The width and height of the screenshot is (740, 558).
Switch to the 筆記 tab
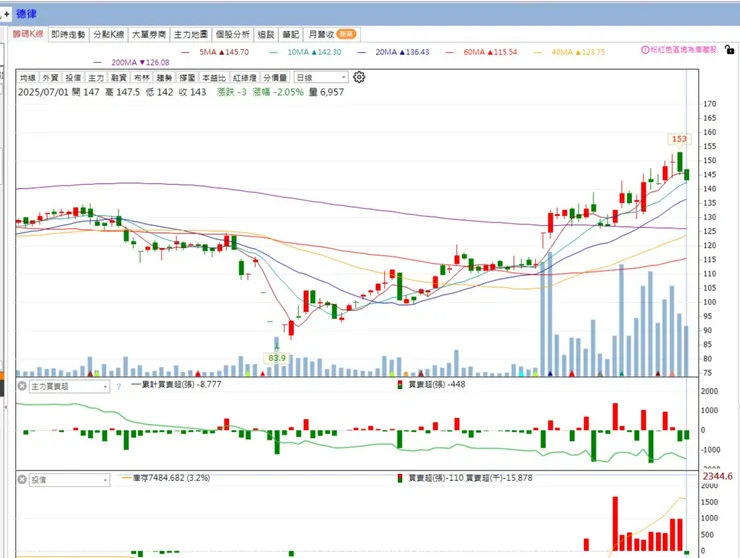[x=291, y=34]
